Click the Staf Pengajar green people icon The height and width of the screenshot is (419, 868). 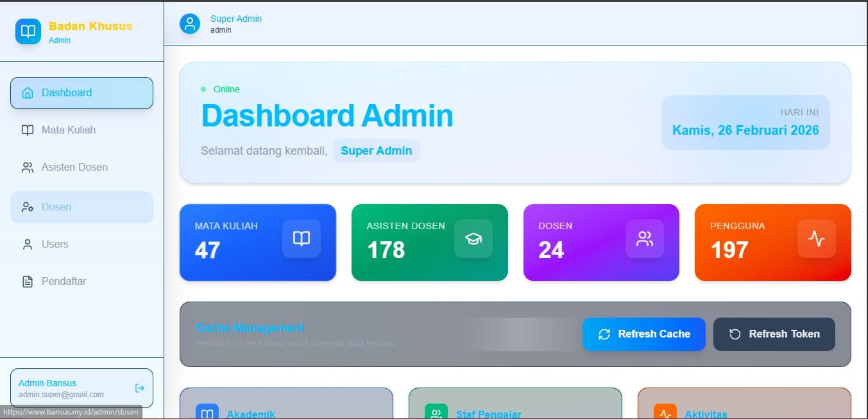click(436, 413)
